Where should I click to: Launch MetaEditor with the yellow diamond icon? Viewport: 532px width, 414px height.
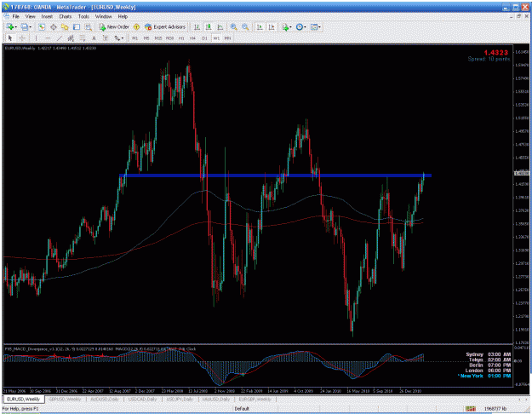coord(136,27)
